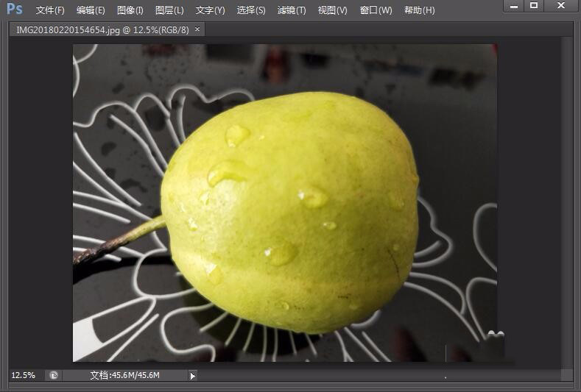The image size is (581, 392).
Task: Open the 滤镜(T) menu
Action: coord(292,10)
